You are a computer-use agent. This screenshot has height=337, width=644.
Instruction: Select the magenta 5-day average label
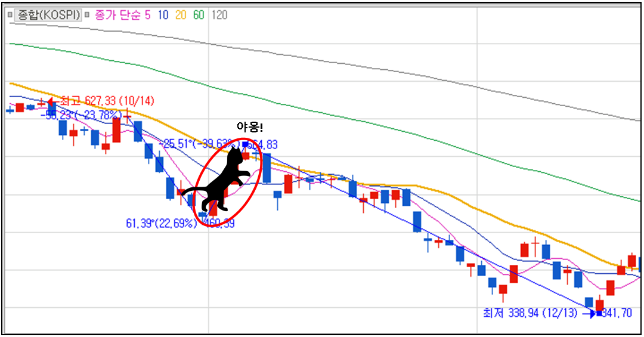147,15
